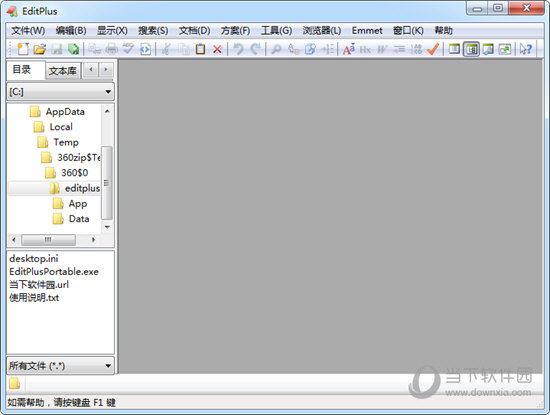Click the Hex Viewer Hx icon
550x415 pixels.
[x=365, y=49]
